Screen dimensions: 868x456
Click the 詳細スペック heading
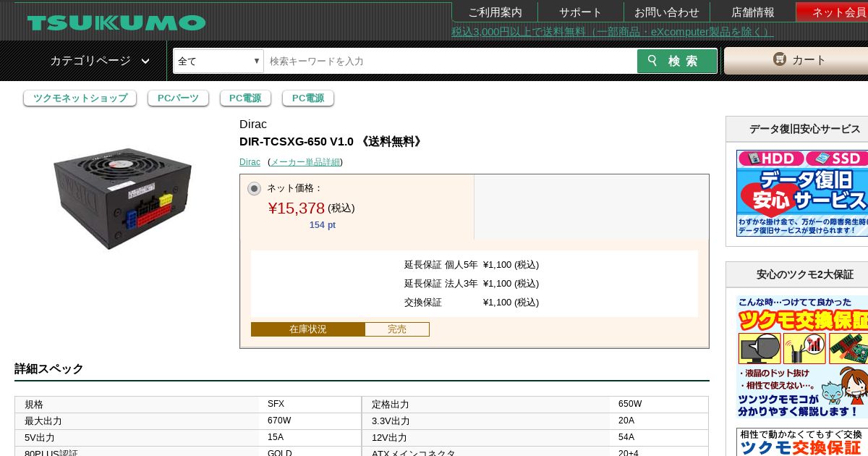49,369
